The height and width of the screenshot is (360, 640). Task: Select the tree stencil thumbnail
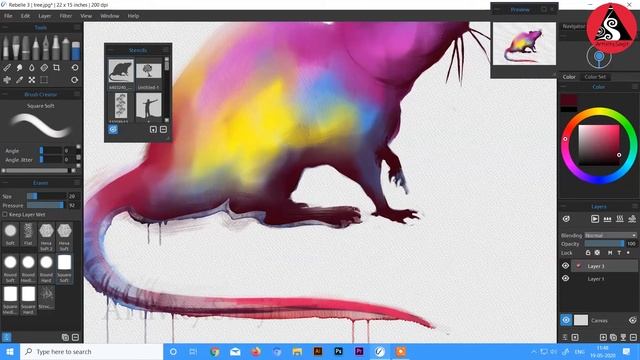(148, 71)
